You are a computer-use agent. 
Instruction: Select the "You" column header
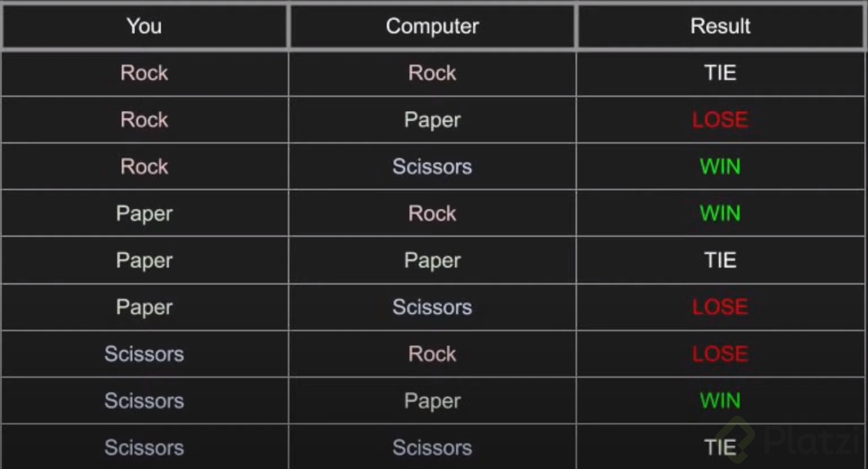144,26
